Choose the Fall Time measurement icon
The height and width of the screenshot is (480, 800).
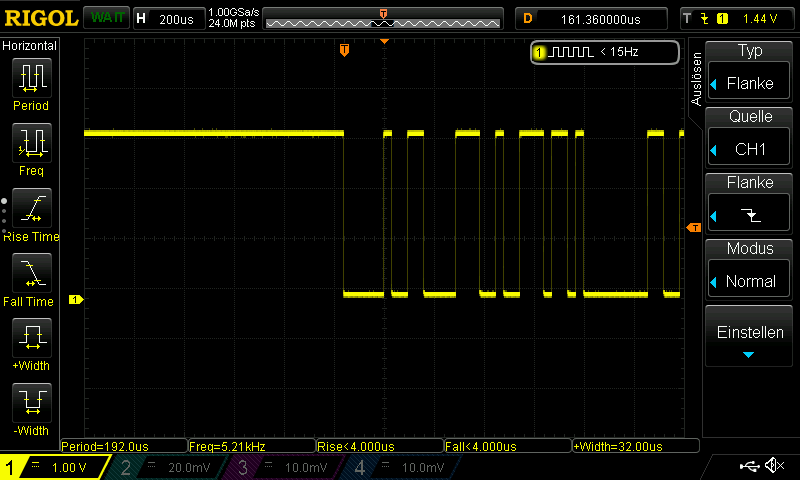(x=31, y=274)
